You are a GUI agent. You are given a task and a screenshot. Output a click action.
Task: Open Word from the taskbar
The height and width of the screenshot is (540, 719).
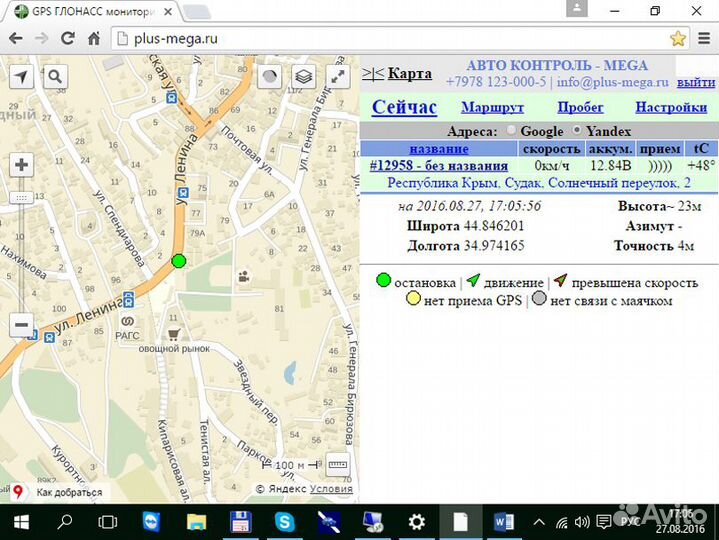tap(504, 522)
